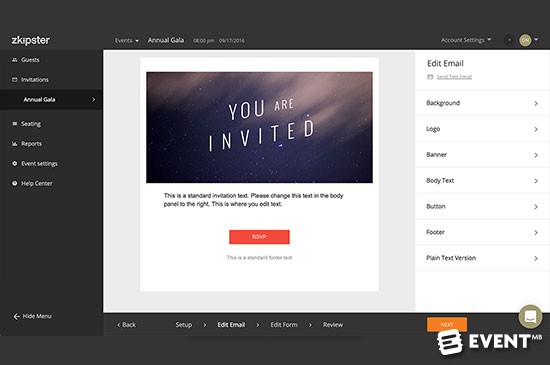Click envelope icon by Send Test Email
Screen dimensions: 550x365
[430, 77]
